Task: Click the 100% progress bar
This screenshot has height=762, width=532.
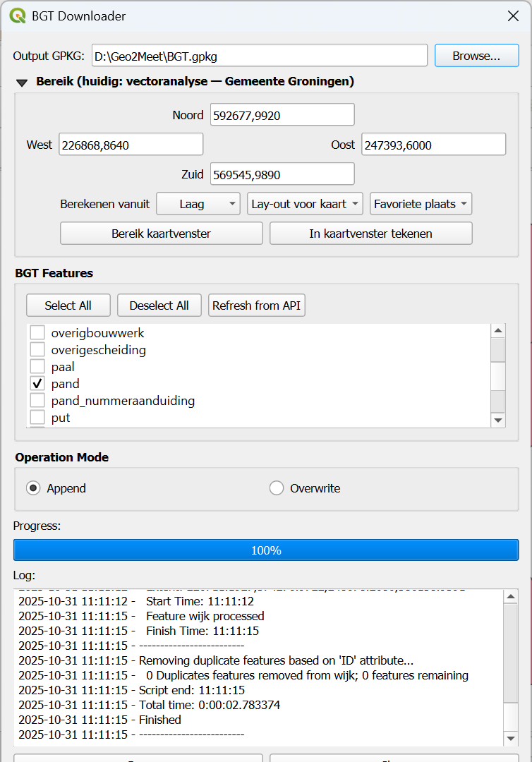Action: click(266, 550)
